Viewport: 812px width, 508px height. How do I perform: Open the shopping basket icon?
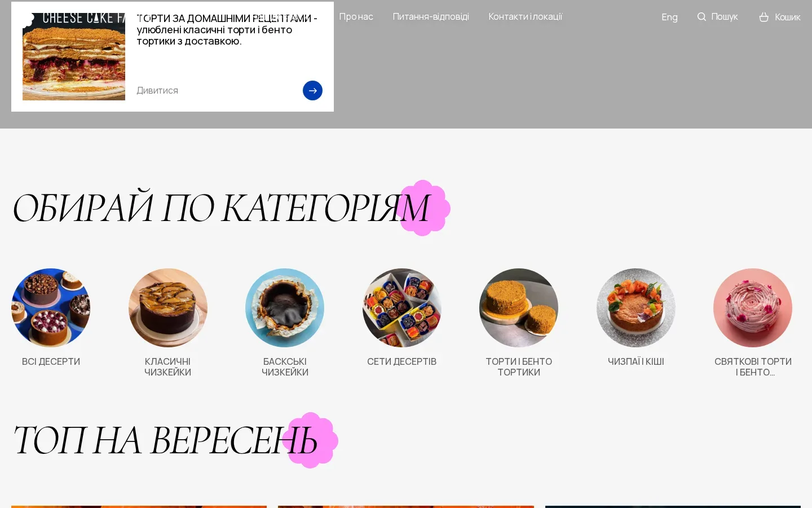click(764, 17)
